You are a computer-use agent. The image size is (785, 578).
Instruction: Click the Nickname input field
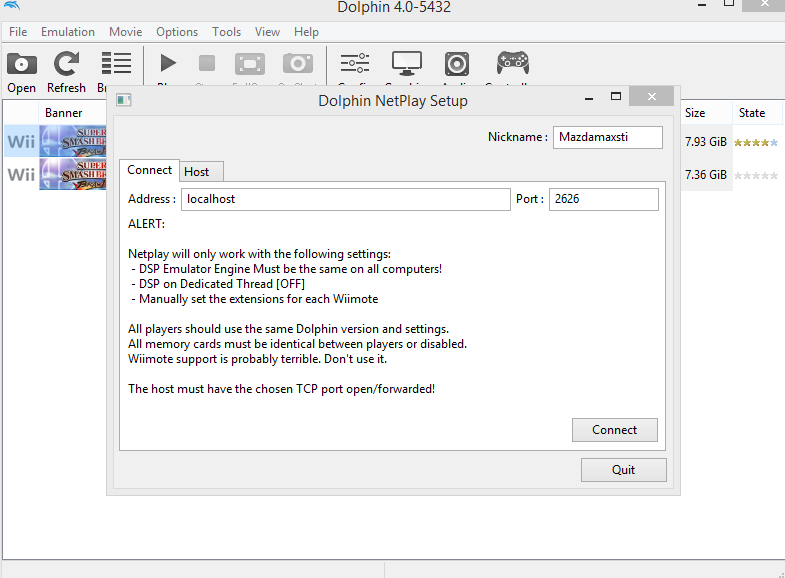pos(608,137)
